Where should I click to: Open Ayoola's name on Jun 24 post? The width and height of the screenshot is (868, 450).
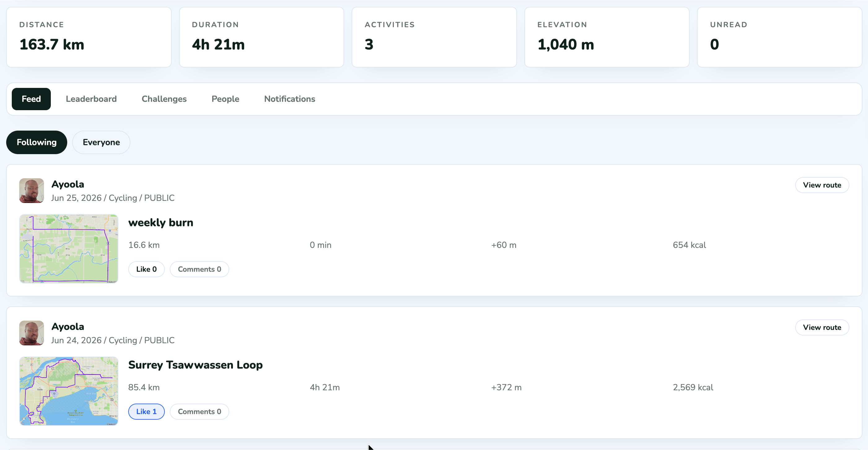click(x=68, y=327)
